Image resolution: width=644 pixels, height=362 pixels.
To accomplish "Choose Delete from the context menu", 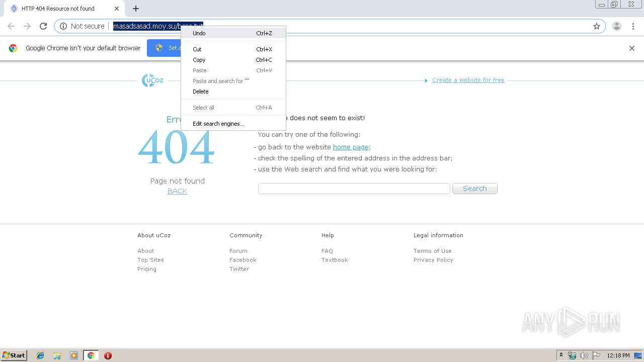I will (233, 92).
